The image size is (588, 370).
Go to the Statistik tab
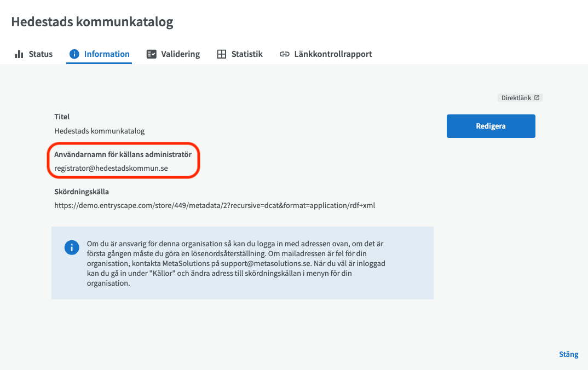[247, 54]
